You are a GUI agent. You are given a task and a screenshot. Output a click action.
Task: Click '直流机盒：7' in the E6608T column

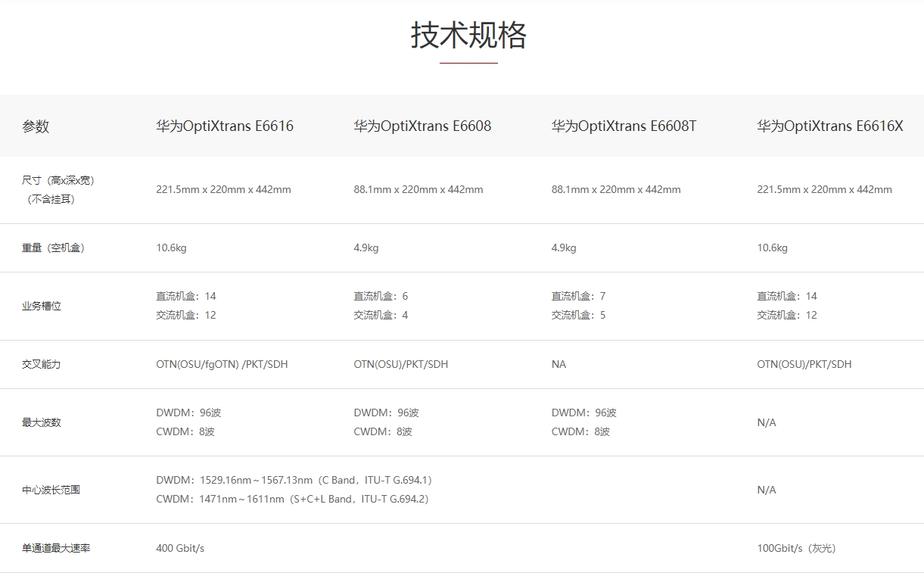(x=579, y=297)
